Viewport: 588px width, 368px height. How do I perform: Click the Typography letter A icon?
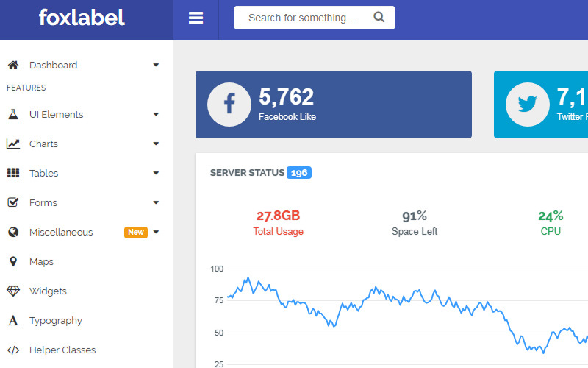point(13,320)
